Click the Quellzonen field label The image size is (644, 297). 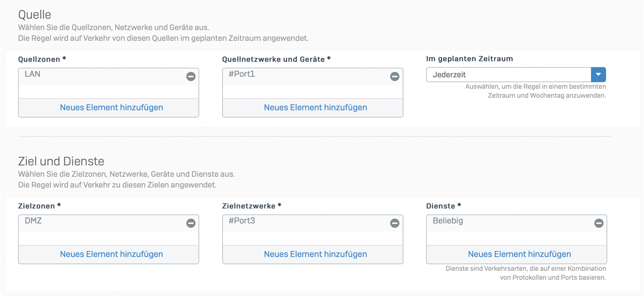click(x=42, y=59)
